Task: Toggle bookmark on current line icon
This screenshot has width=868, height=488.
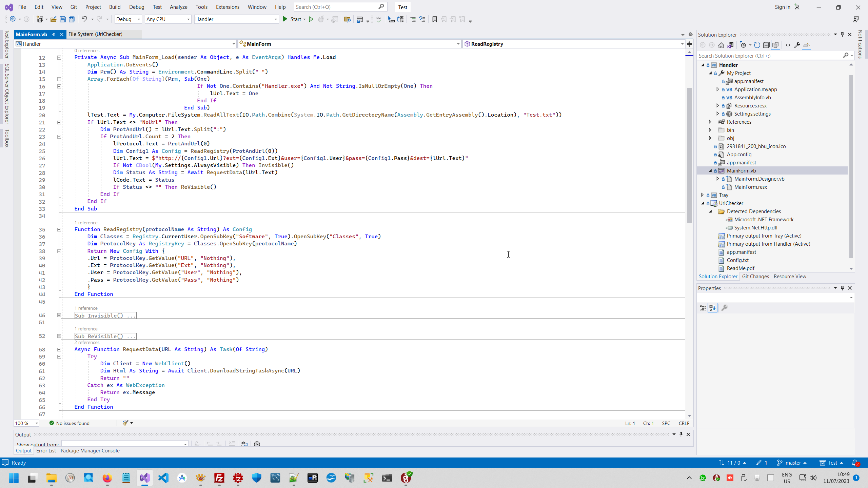Action: (434, 19)
